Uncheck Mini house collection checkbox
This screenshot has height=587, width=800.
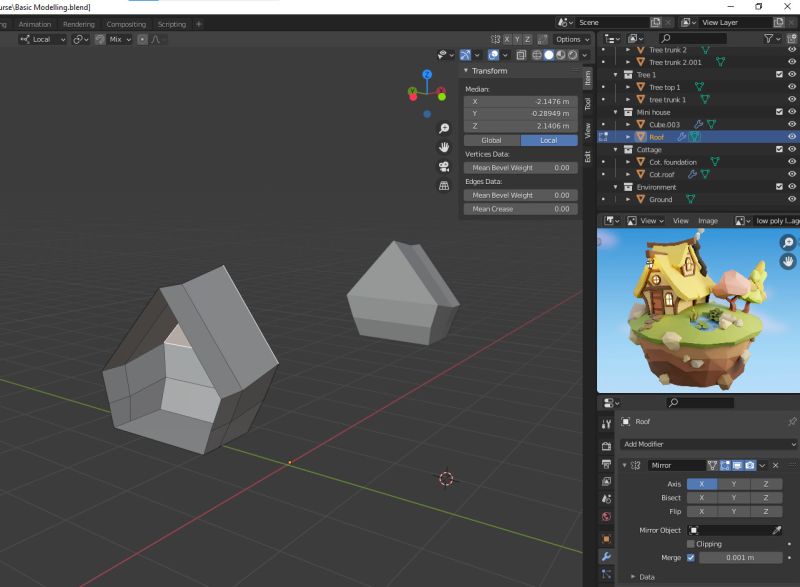pyautogui.click(x=779, y=112)
